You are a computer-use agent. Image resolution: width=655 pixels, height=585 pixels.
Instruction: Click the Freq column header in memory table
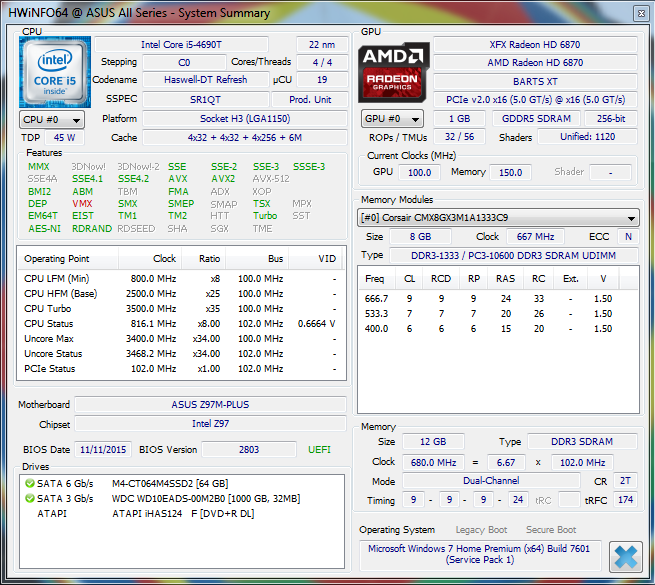click(x=375, y=279)
